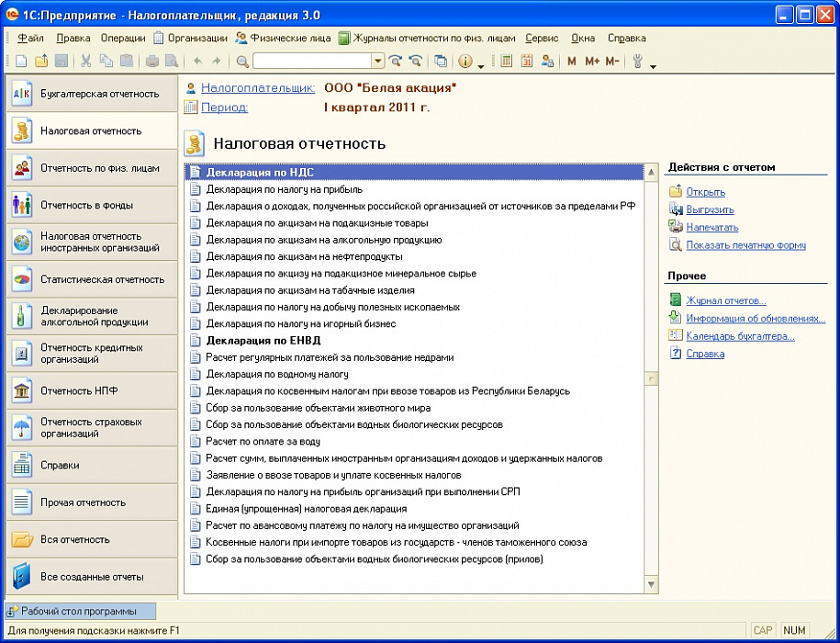Open the Физические лица menu item

(284, 38)
